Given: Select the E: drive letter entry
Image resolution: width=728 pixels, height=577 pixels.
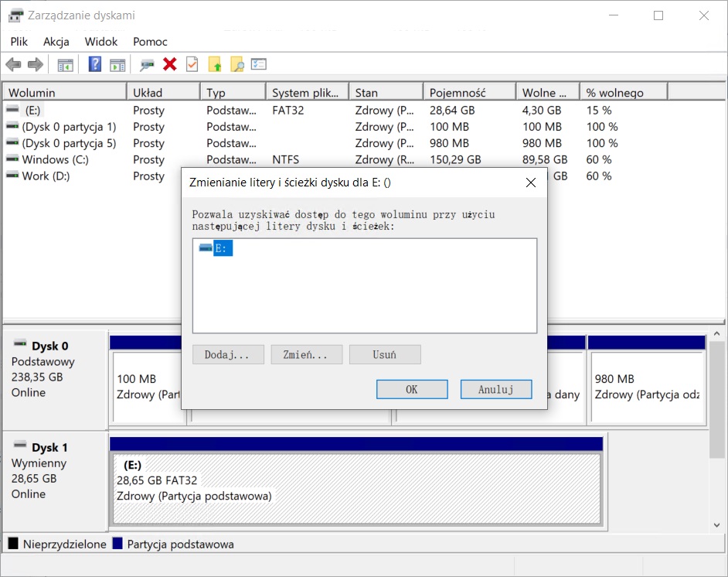Looking at the screenshot, I should [223, 248].
